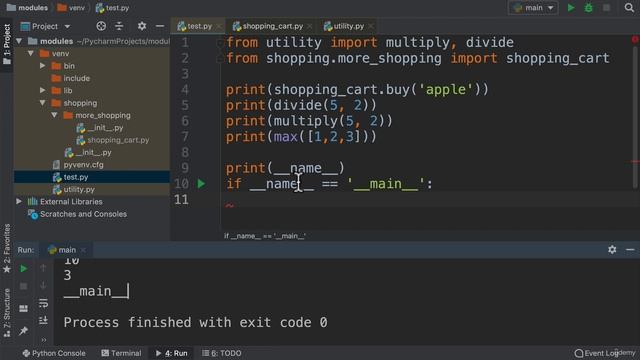Restore layout icon in Run panel
640x360 pixels.
24,309
